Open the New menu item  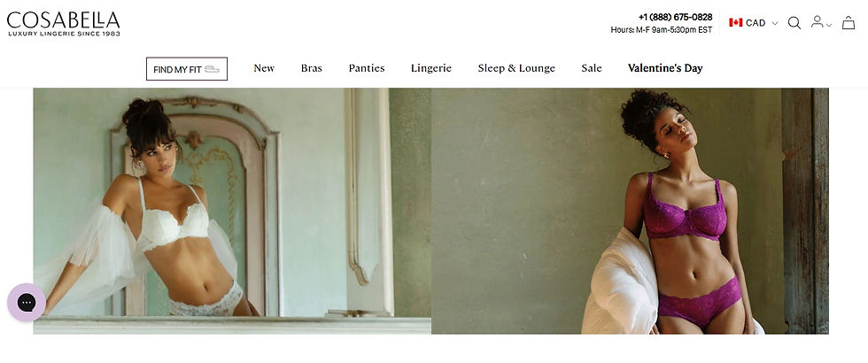264,68
